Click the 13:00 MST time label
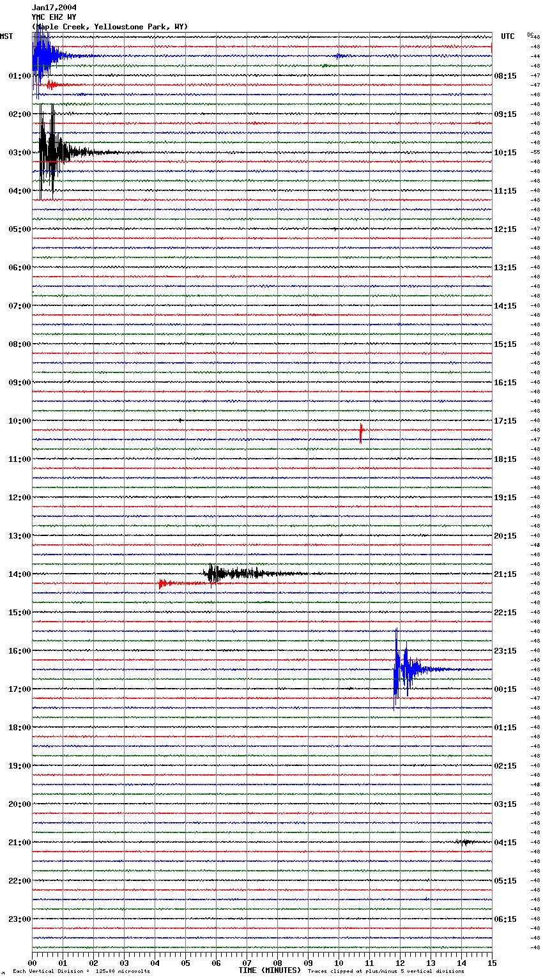 click(20, 535)
